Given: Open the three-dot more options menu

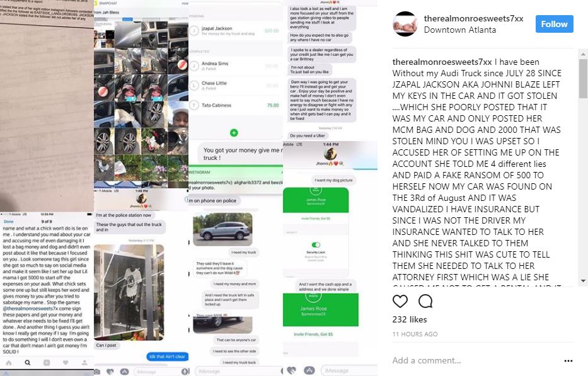Looking at the screenshot, I should coord(568,361).
